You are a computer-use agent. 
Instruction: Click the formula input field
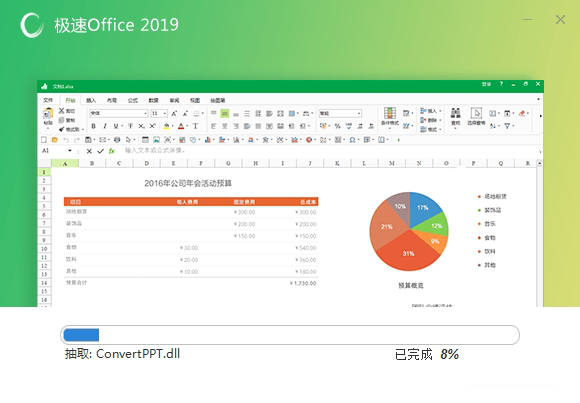click(329, 151)
